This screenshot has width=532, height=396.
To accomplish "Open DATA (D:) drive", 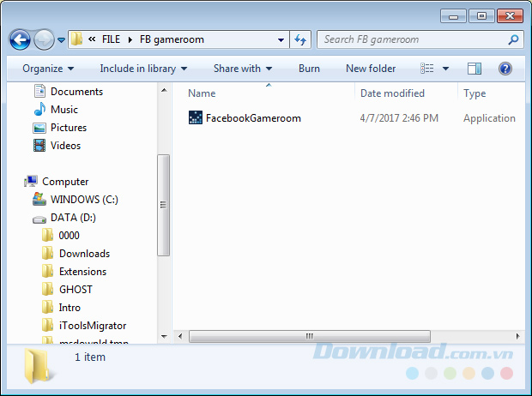I will tap(73, 218).
